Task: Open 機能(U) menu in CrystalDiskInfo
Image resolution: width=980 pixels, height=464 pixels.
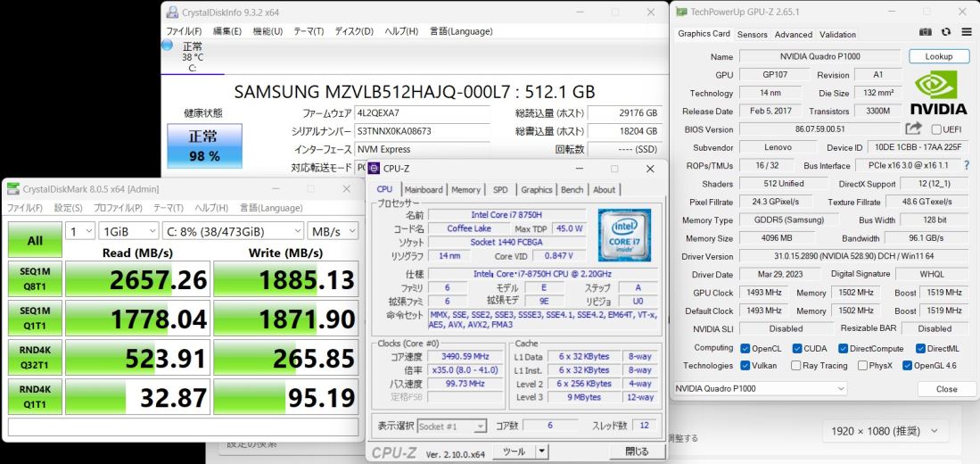Action: coord(268,31)
